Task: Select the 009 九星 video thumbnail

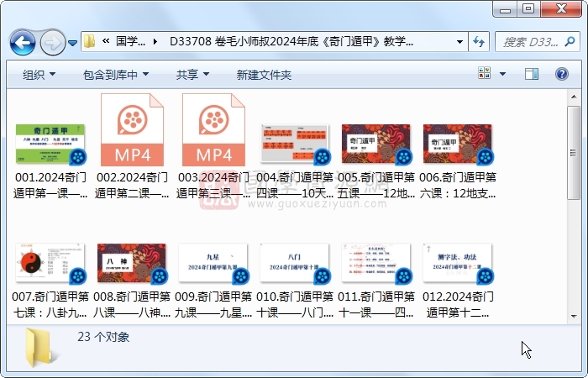Action: (x=213, y=263)
